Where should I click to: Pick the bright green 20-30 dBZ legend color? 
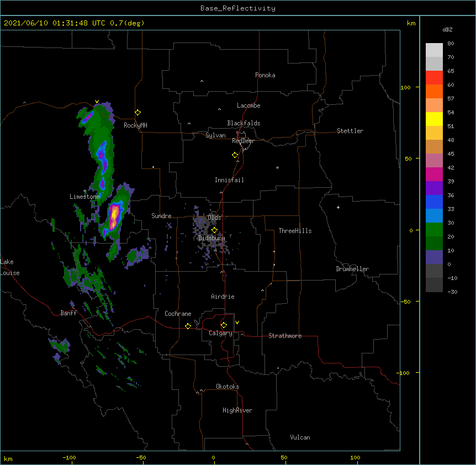coord(434,230)
